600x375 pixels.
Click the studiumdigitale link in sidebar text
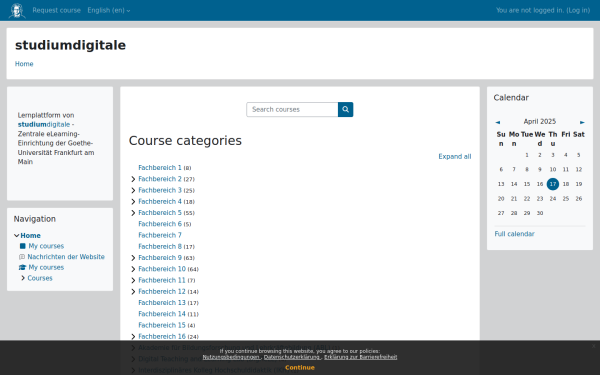pos(44,124)
